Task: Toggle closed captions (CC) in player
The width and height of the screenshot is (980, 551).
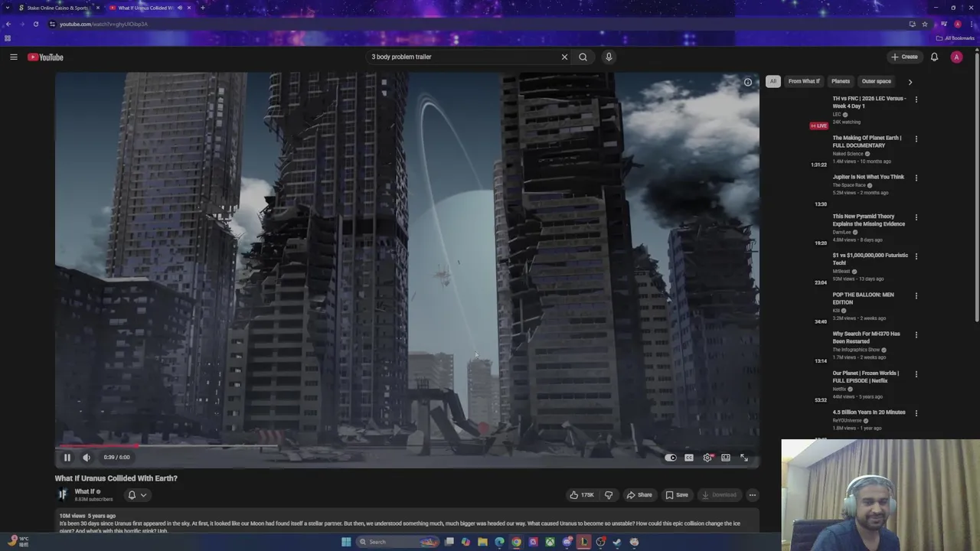Action: coord(689,458)
